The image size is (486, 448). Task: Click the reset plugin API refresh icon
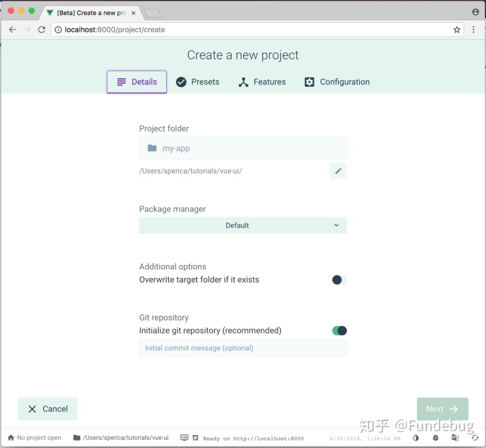475,438
